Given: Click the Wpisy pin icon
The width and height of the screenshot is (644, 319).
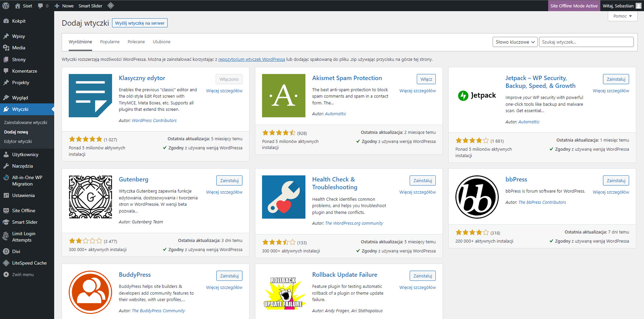Looking at the screenshot, I should [6, 36].
